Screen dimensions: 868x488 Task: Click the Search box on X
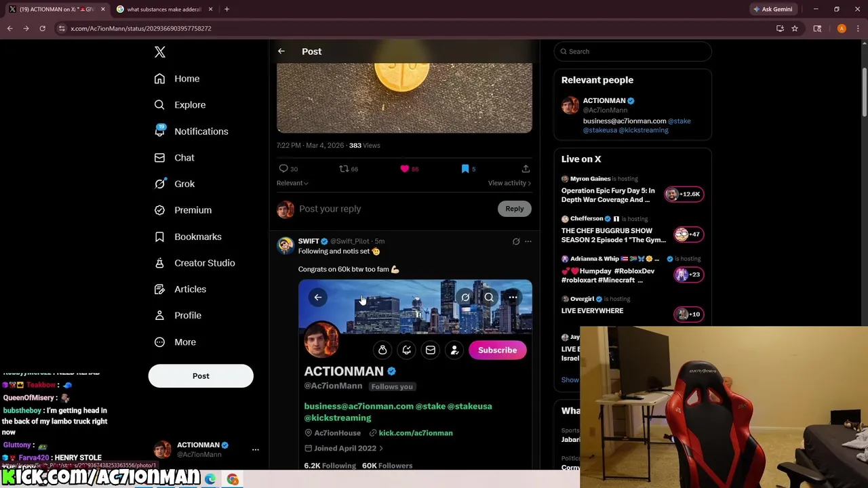(633, 52)
